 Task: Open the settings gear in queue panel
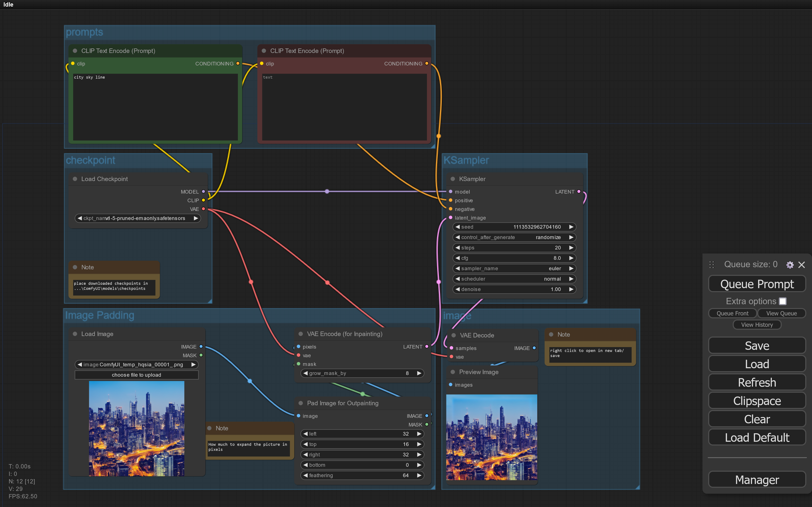(790, 265)
